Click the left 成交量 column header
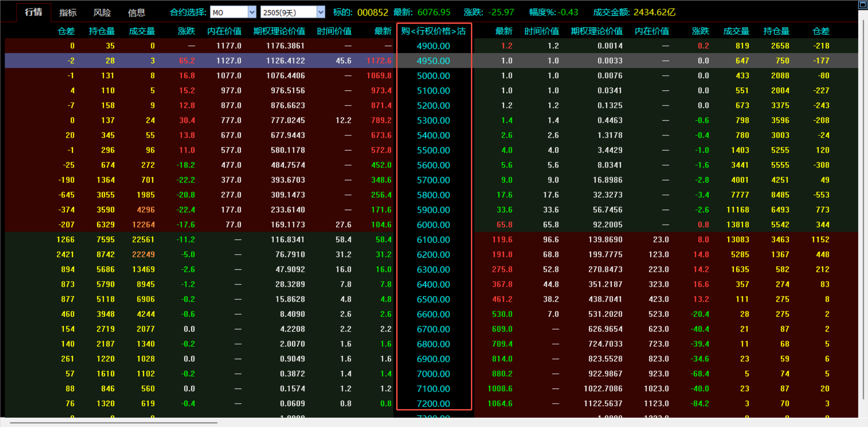Screen dimensions: 868x427 click(142, 31)
